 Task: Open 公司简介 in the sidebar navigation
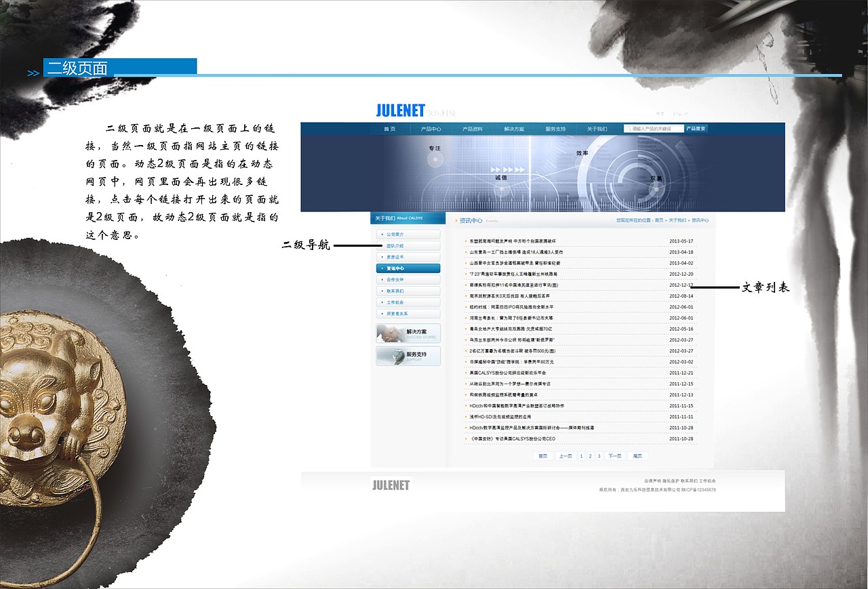[408, 234]
